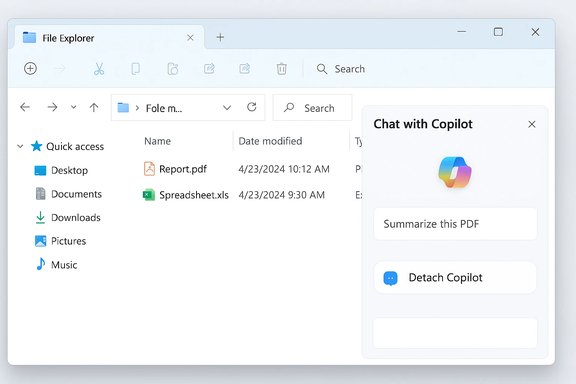Click the Paste clipboard icon
Image resolution: width=576 pixels, height=384 pixels.
[x=173, y=69]
